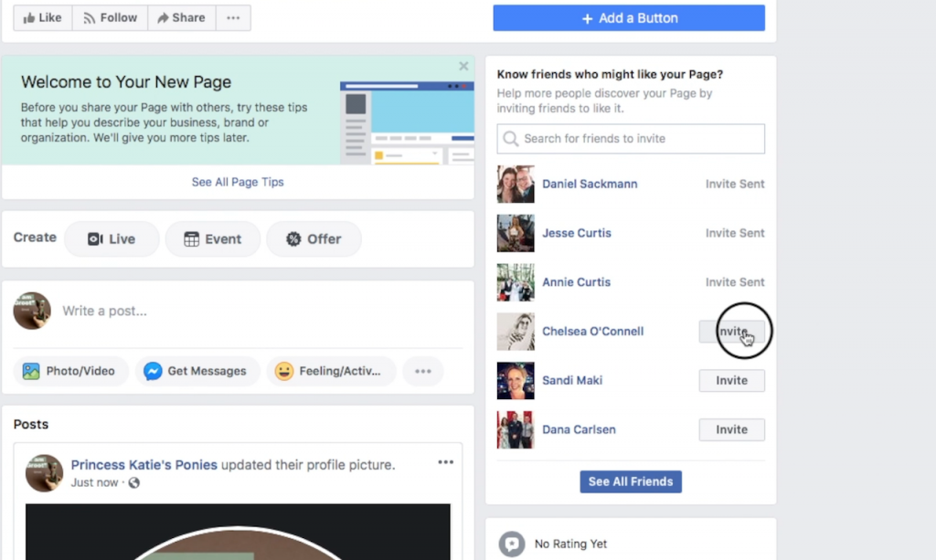936x560 pixels.
Task: Invite Chelsea O'Connell to like the page
Action: pyautogui.click(x=731, y=331)
